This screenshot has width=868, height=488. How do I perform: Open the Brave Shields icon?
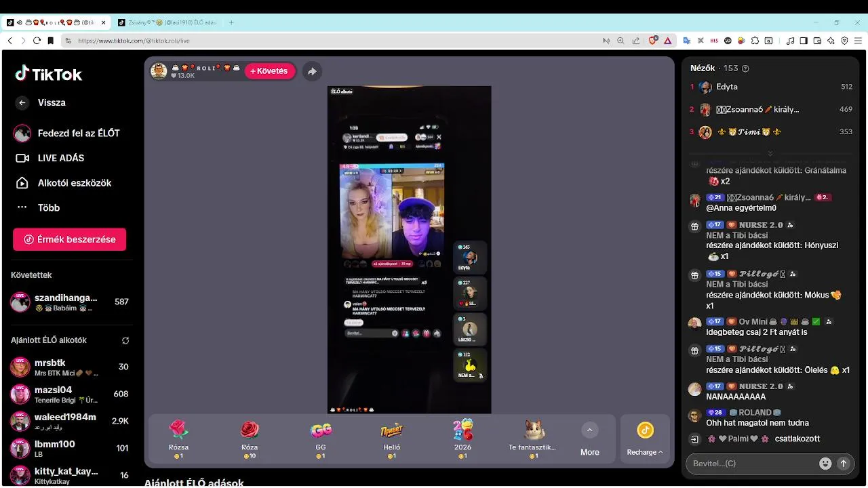click(x=653, y=41)
